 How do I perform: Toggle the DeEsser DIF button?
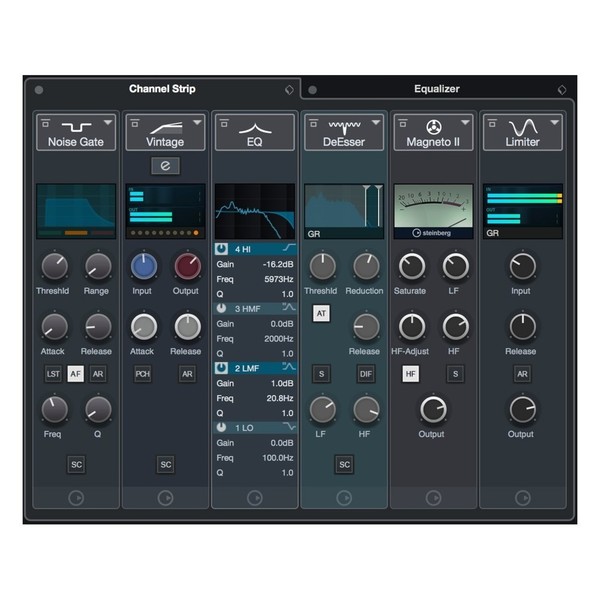point(366,374)
